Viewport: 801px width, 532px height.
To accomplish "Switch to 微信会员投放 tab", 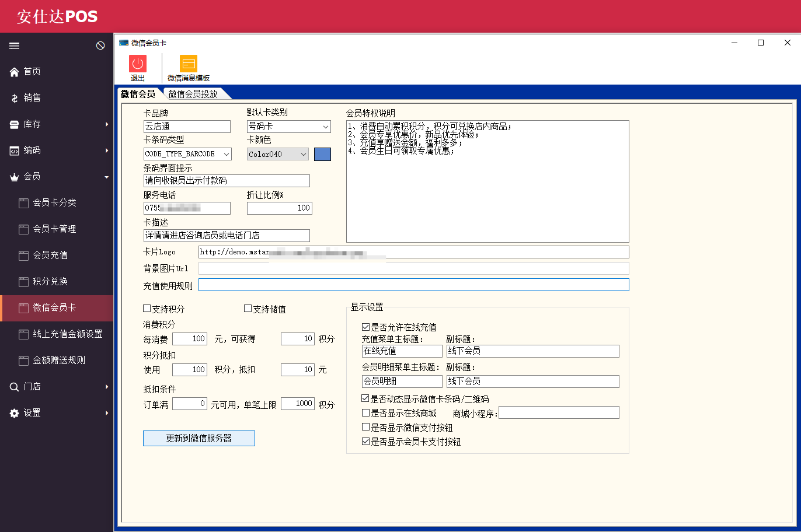I will pos(193,94).
